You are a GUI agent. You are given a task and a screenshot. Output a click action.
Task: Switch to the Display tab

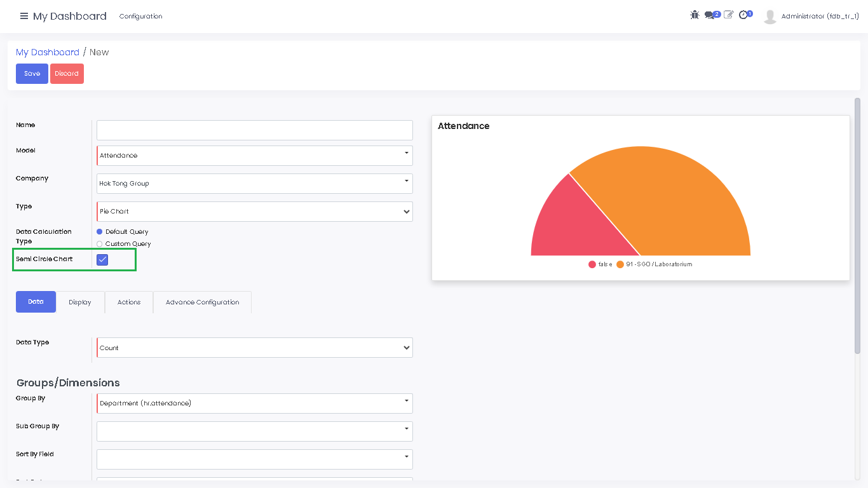coord(80,302)
